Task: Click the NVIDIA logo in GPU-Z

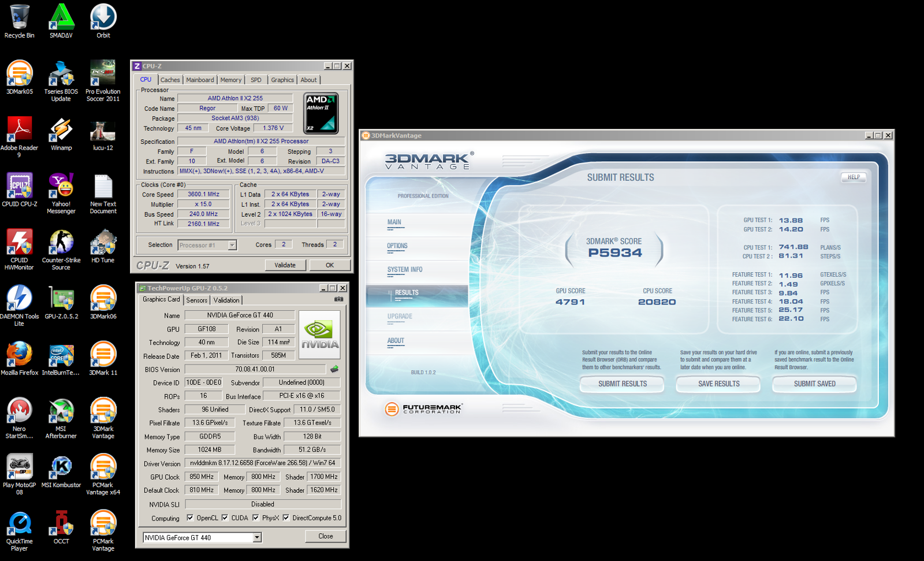Action: (x=319, y=335)
